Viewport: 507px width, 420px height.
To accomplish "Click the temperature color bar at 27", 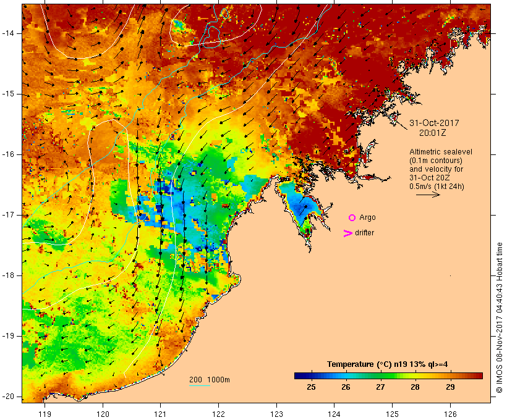I will (381, 376).
